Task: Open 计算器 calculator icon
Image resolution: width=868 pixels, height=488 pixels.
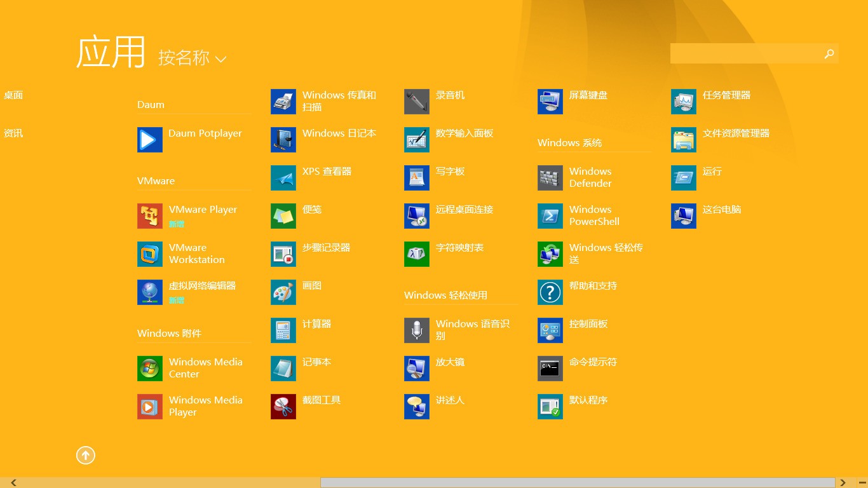Action: pos(283,330)
